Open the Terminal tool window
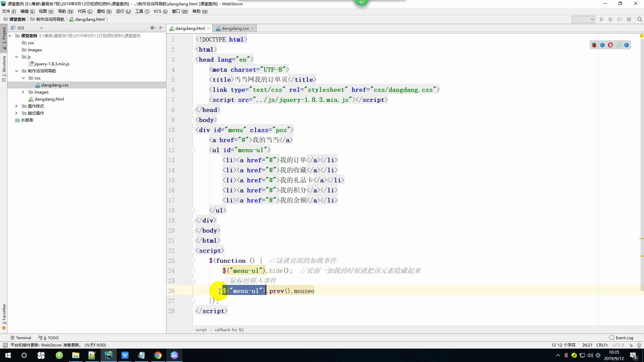This screenshot has width=644, height=362. point(21,338)
